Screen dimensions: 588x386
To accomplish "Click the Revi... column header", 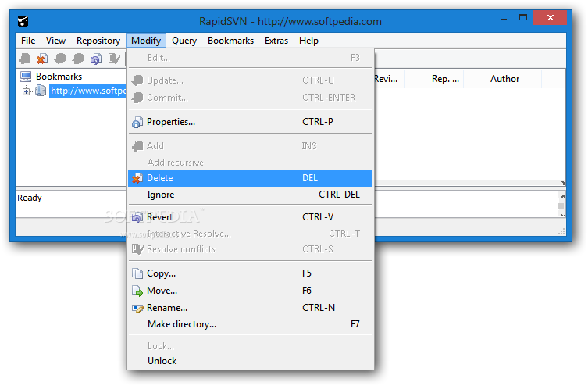I will (389, 79).
